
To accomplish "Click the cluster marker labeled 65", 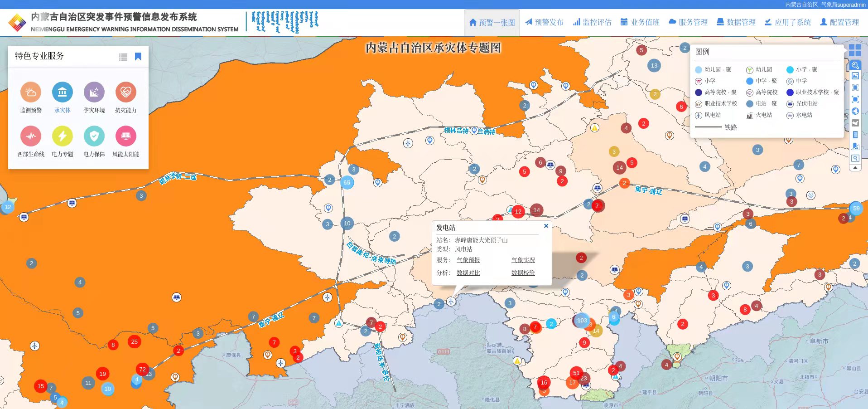I will pyautogui.click(x=347, y=183).
